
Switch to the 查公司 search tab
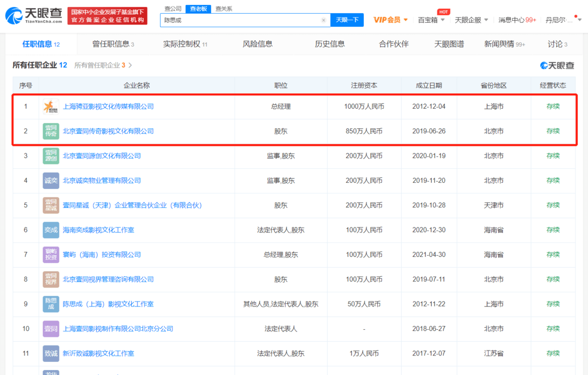click(x=173, y=9)
